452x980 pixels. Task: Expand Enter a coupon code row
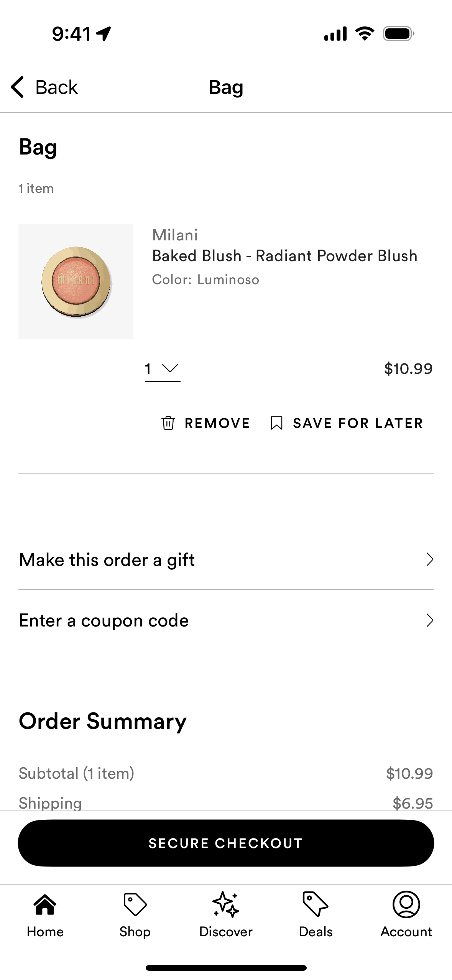pos(226,620)
